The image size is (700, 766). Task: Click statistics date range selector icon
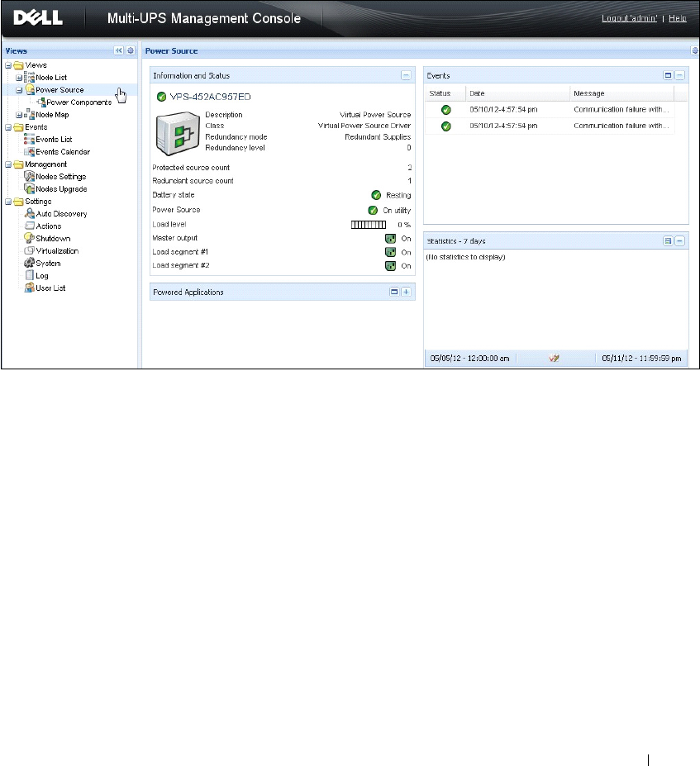(x=554, y=358)
